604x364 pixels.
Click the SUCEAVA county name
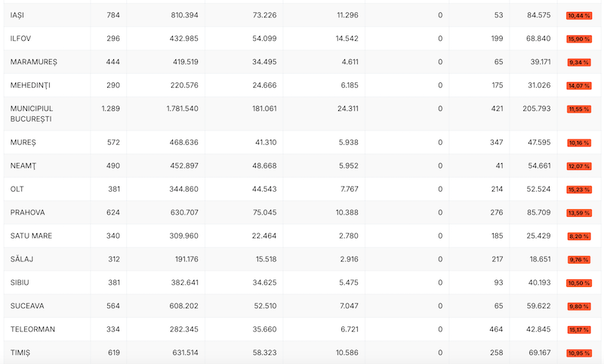27,306
